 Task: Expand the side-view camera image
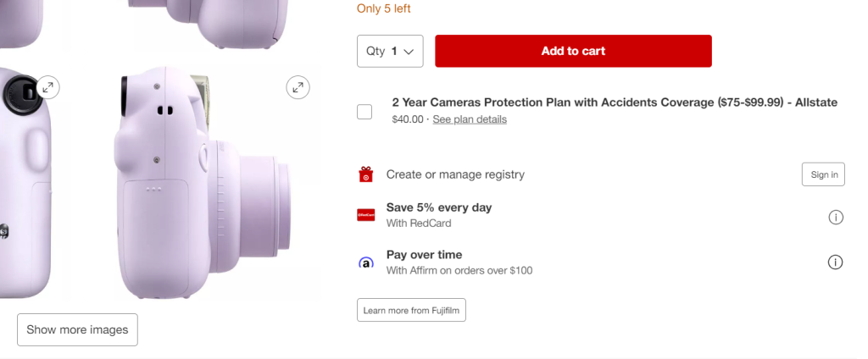click(x=298, y=86)
